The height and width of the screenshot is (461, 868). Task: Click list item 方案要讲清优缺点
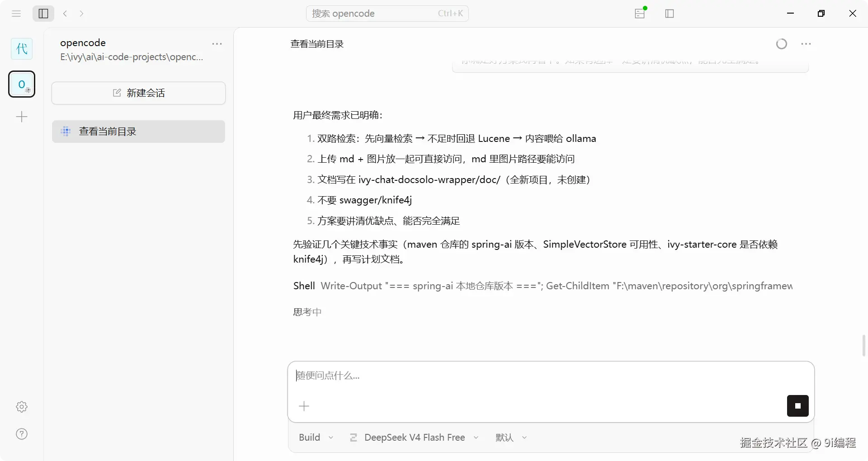(388, 221)
